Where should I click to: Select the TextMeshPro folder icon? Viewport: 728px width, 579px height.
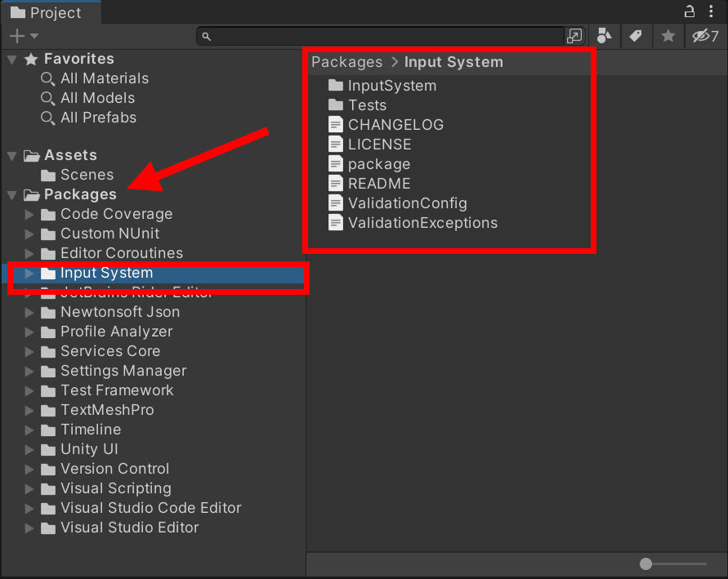[48, 411]
